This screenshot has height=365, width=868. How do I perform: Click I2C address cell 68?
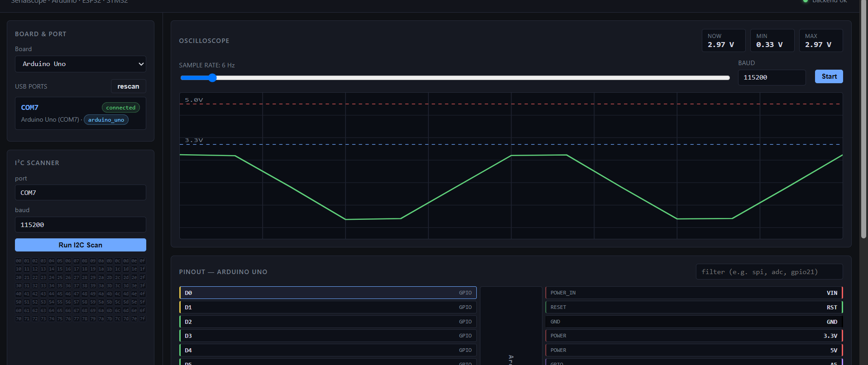coord(85,311)
